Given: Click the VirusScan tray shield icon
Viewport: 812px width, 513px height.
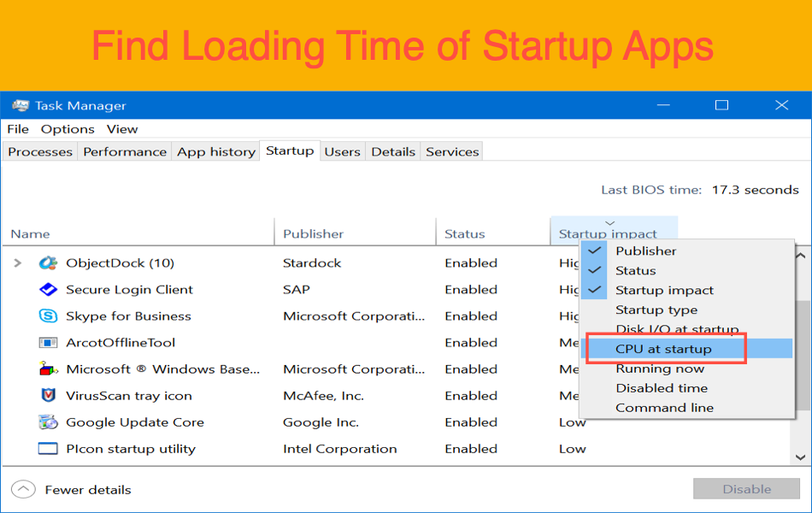Looking at the screenshot, I should (48, 395).
